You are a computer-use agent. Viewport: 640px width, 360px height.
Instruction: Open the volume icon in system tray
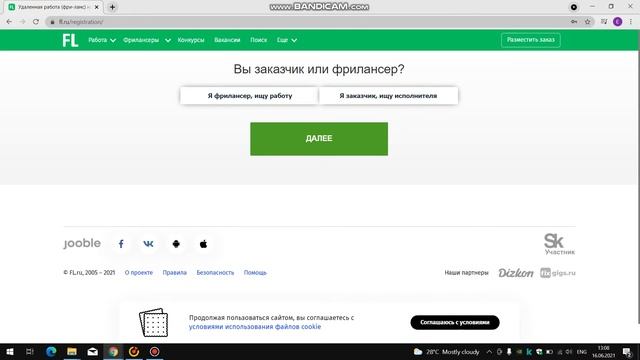click(569, 352)
